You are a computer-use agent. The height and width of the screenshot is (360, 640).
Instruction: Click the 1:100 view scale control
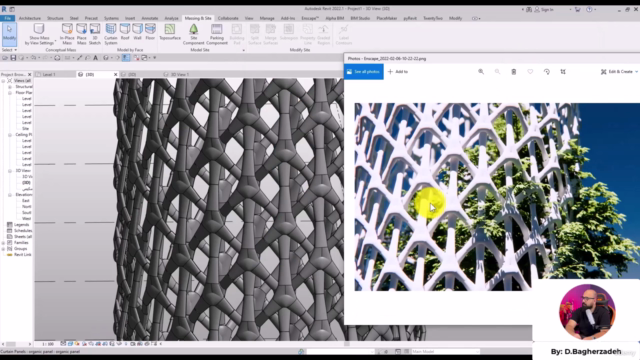click(x=48, y=344)
